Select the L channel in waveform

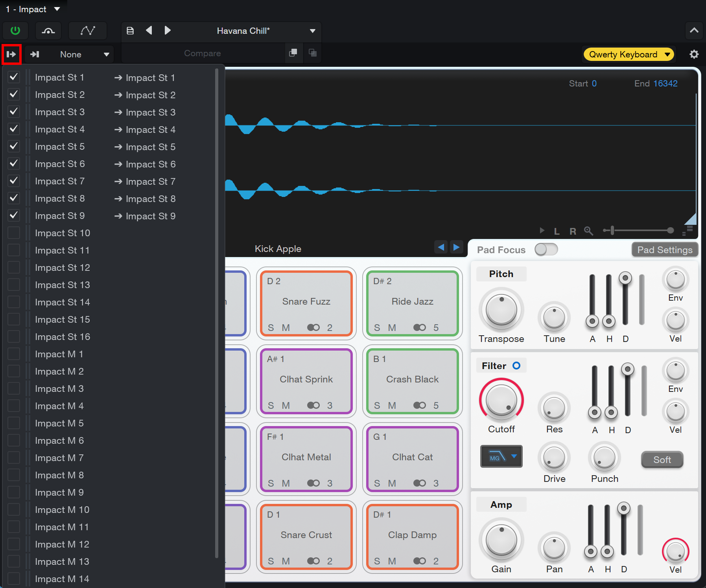tap(557, 231)
